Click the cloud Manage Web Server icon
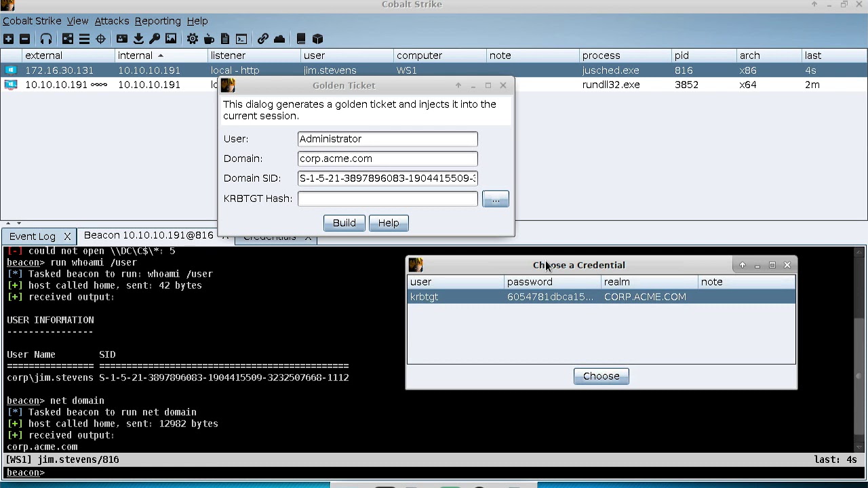Viewport: 868px width, 488px height. click(279, 39)
